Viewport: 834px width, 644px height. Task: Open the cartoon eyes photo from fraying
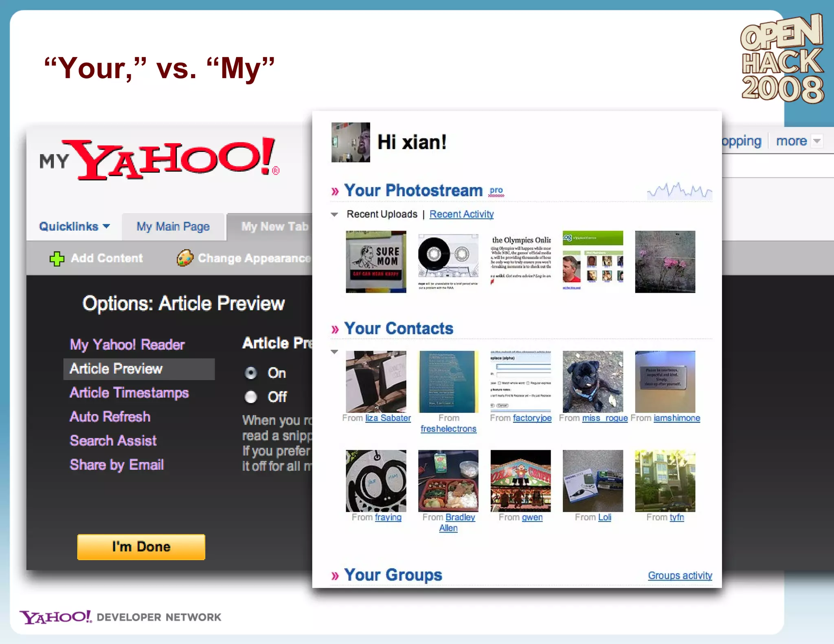tap(376, 481)
